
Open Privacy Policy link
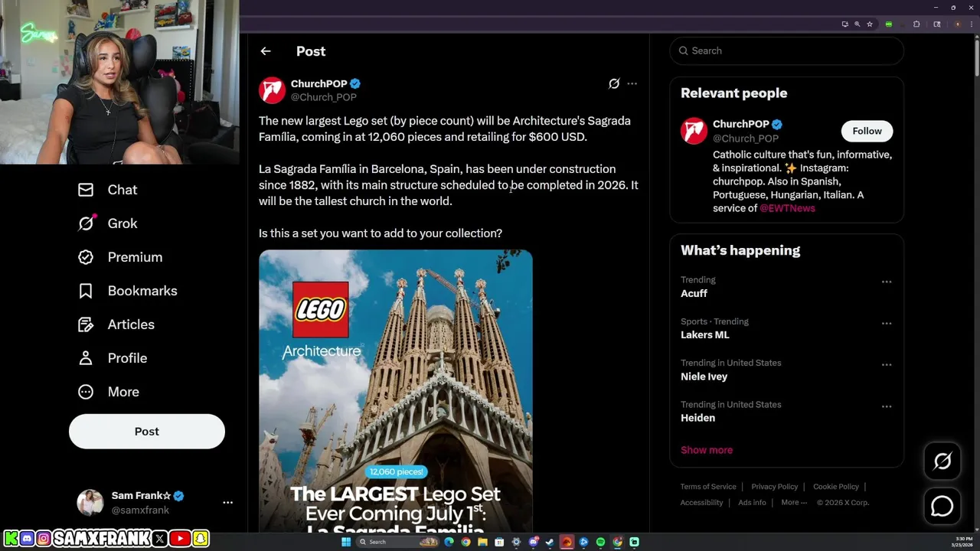pyautogui.click(x=775, y=487)
